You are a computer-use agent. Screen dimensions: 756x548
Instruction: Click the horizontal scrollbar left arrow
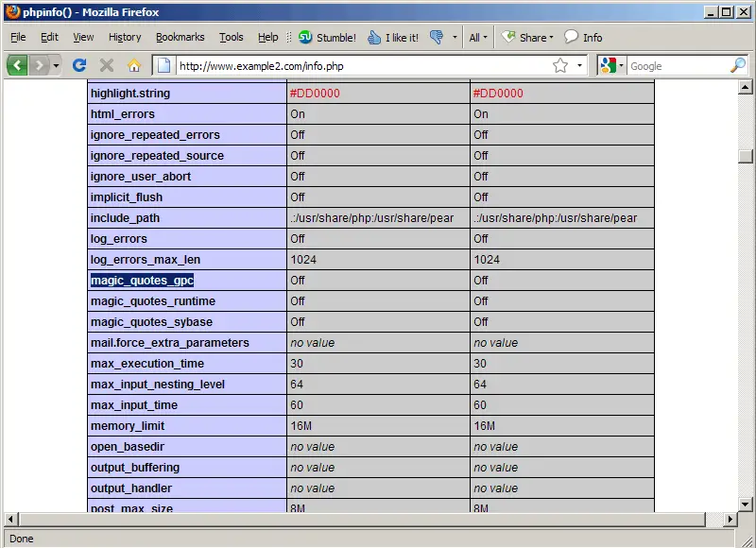point(11,519)
